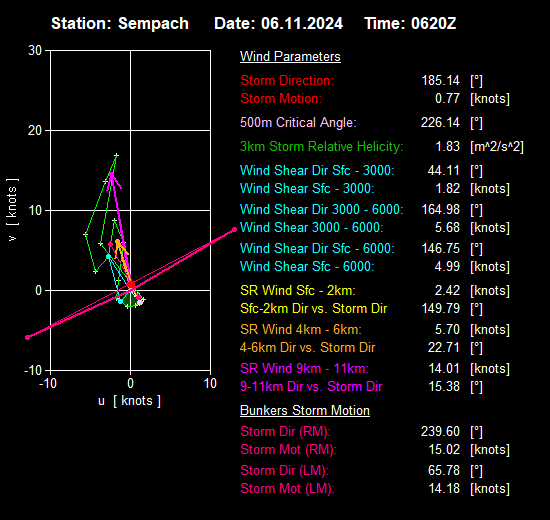Click the topmost green hodograph point
Image resolution: width=550 pixels, height=520 pixels.
point(116,155)
